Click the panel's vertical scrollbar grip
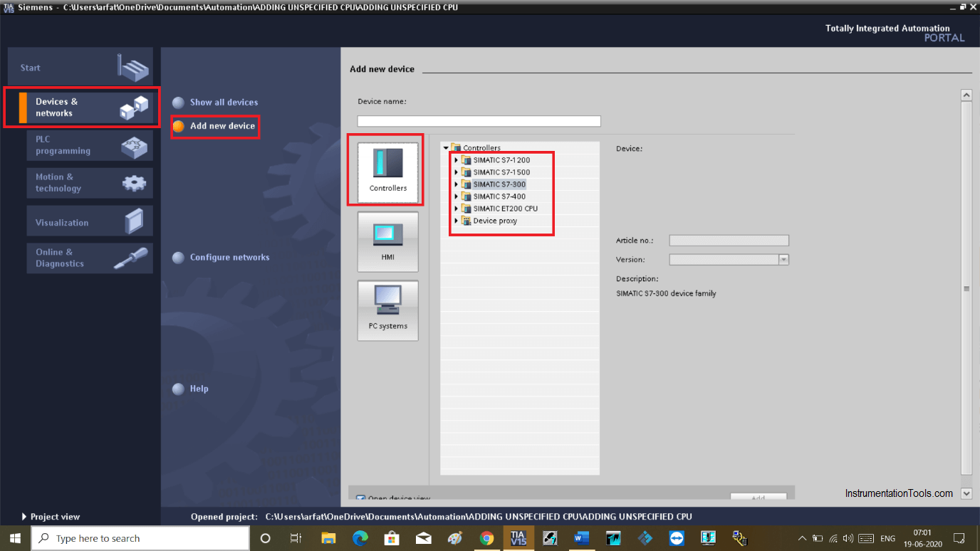Image resolution: width=980 pixels, height=551 pixels. [966, 288]
